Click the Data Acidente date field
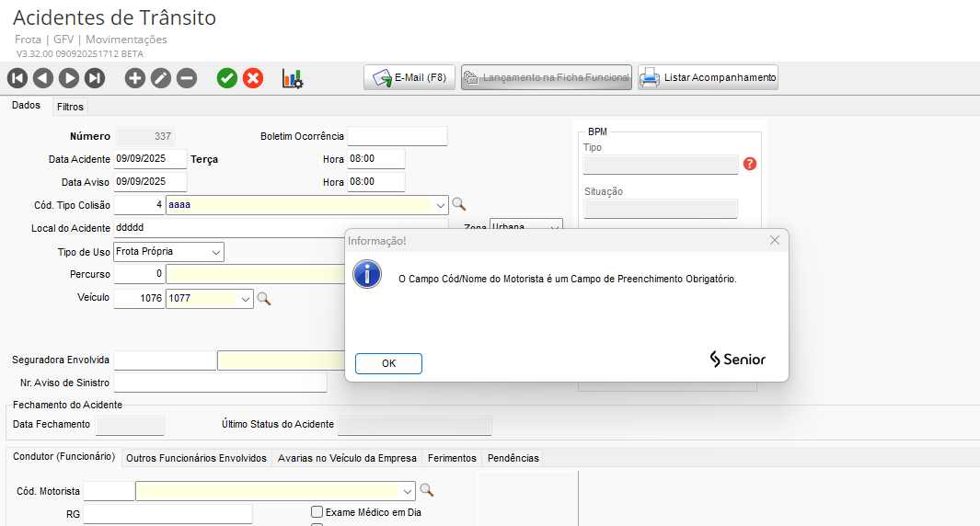 click(150, 159)
